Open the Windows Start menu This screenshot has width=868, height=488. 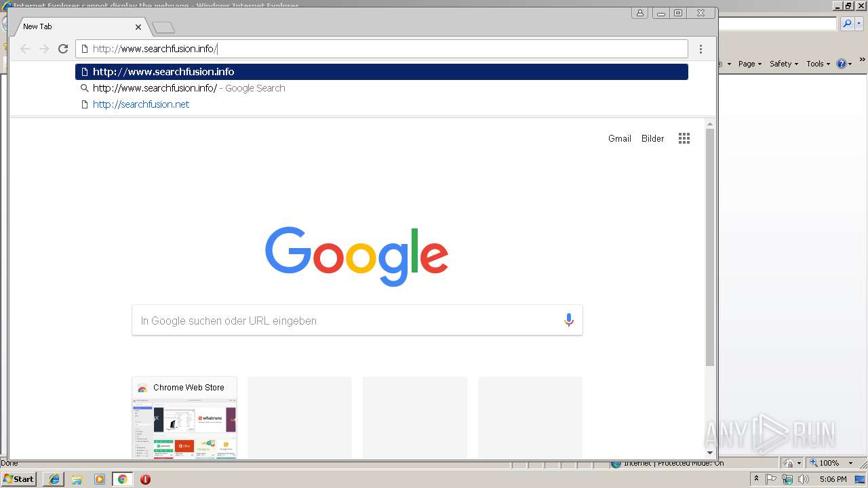(19, 479)
